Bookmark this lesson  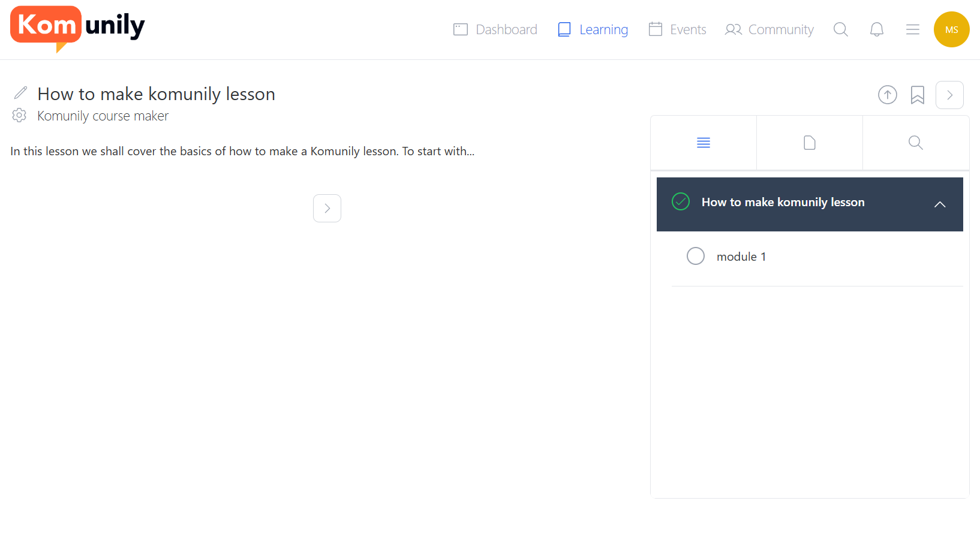click(918, 95)
